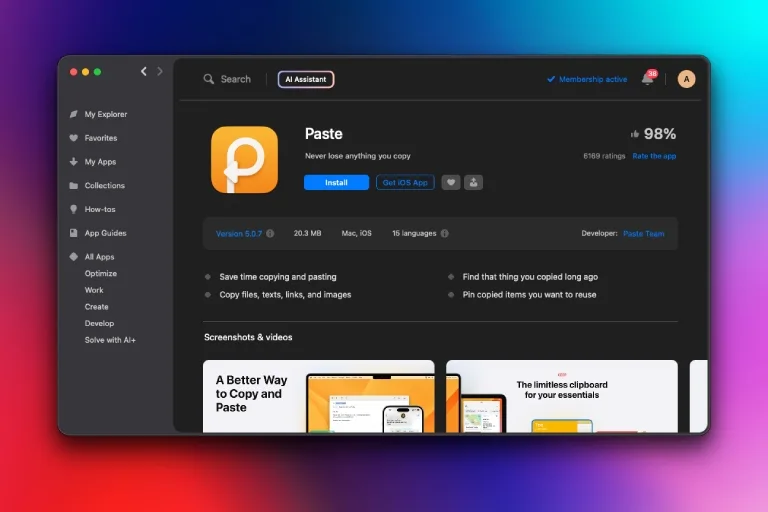Viewport: 768px width, 512px height.
Task: Open Collections section
Action: point(105,186)
